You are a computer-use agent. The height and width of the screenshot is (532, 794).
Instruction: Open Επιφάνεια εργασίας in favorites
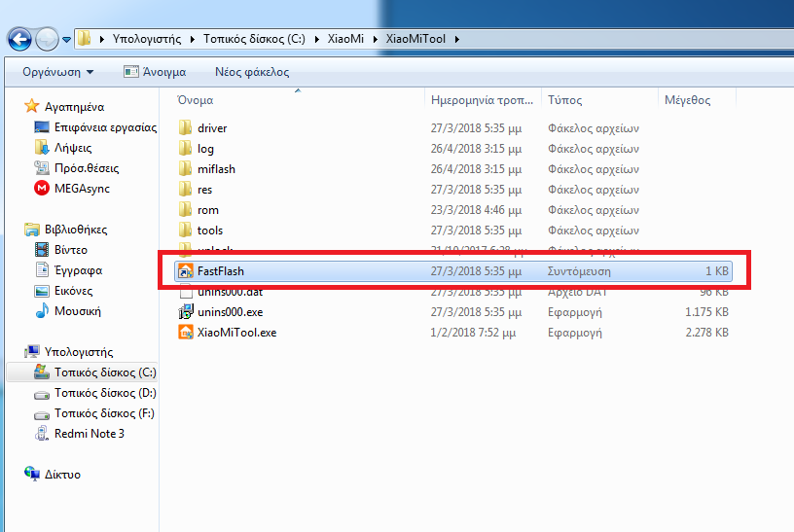[x=106, y=127]
